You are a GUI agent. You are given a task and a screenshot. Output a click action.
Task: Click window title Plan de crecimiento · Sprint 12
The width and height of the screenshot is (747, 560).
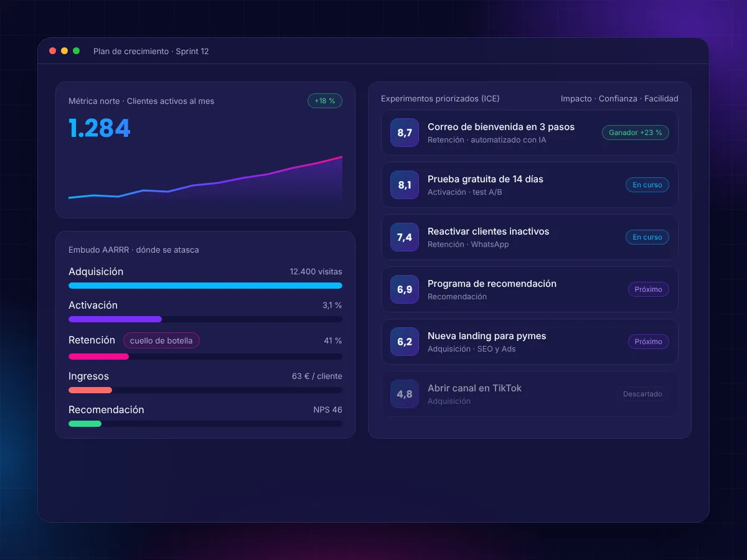tap(151, 51)
